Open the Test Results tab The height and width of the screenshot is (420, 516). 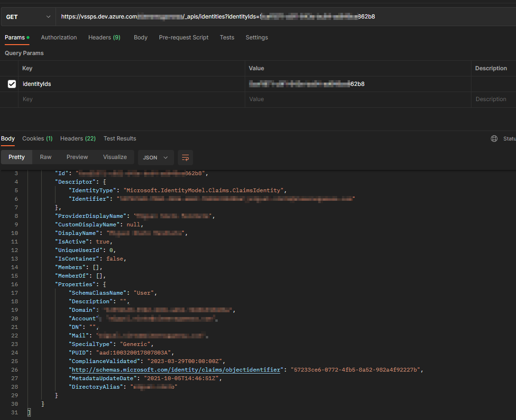120,138
